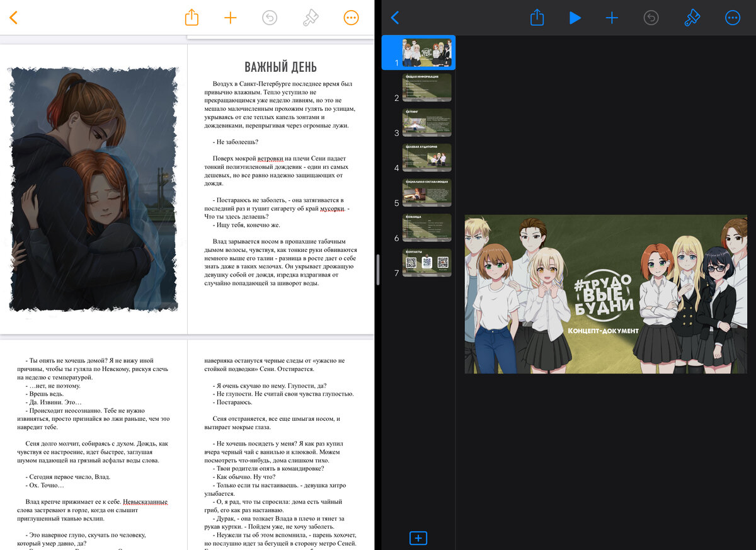Screen dimensions: 756x550
Task: Tap the line '- …нет, не поэтому.'
Action: [53, 385]
